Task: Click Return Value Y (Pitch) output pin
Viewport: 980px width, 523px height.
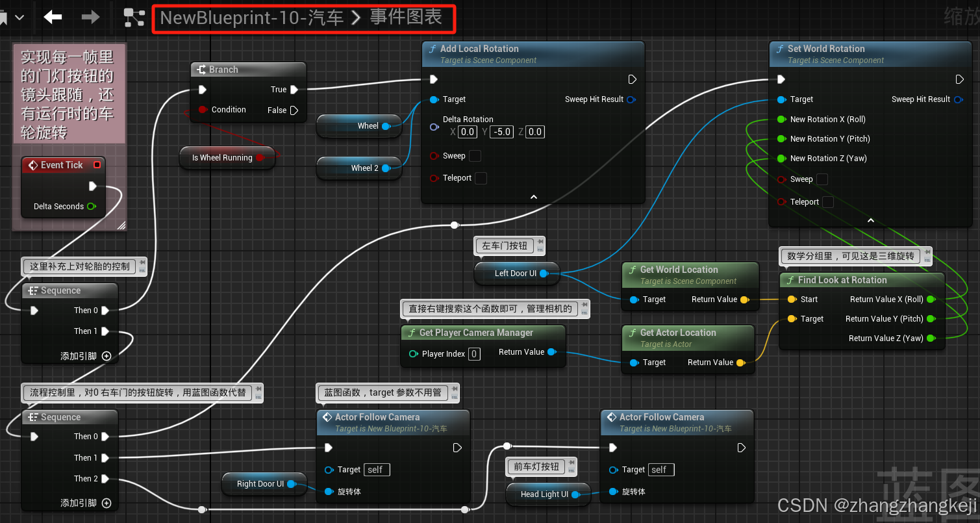Action: tap(931, 319)
